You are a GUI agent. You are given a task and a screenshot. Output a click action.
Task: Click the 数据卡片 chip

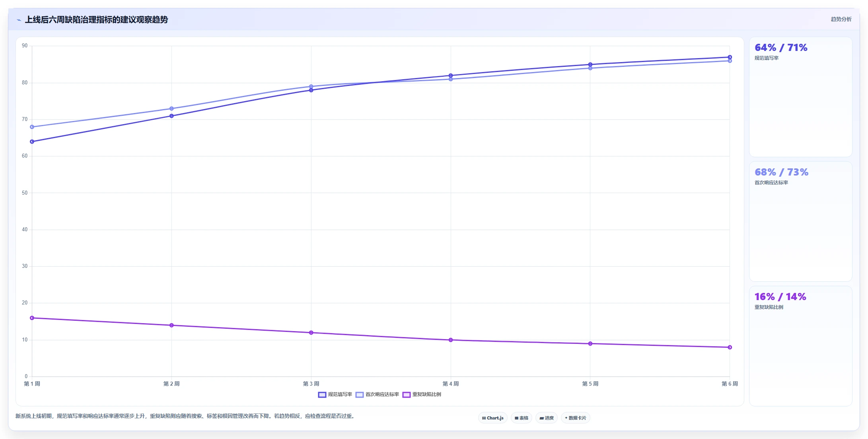(x=575, y=418)
